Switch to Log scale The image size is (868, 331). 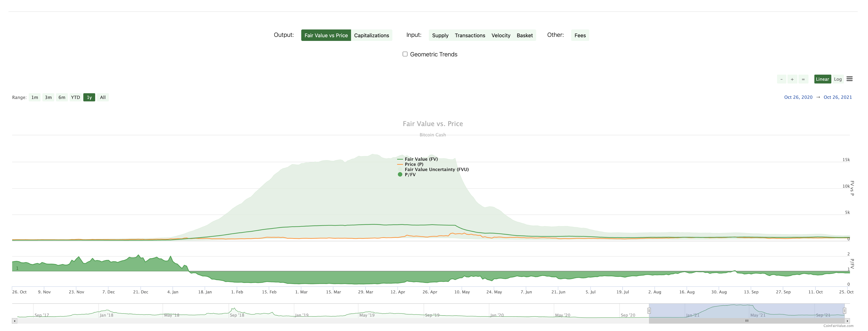(838, 79)
